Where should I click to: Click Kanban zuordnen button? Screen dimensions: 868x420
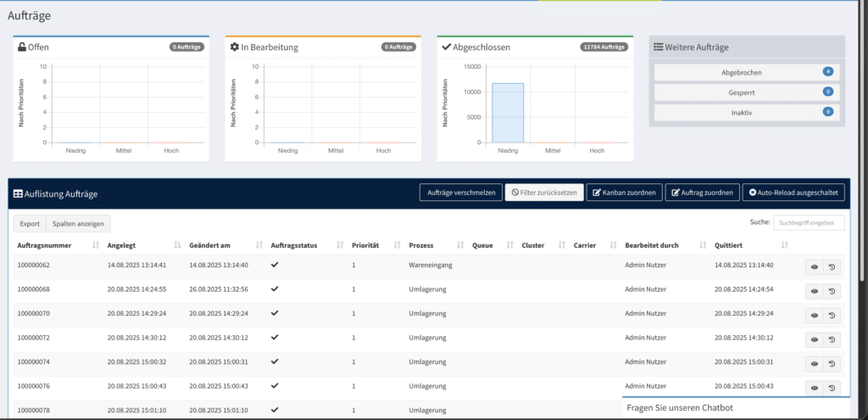(623, 193)
